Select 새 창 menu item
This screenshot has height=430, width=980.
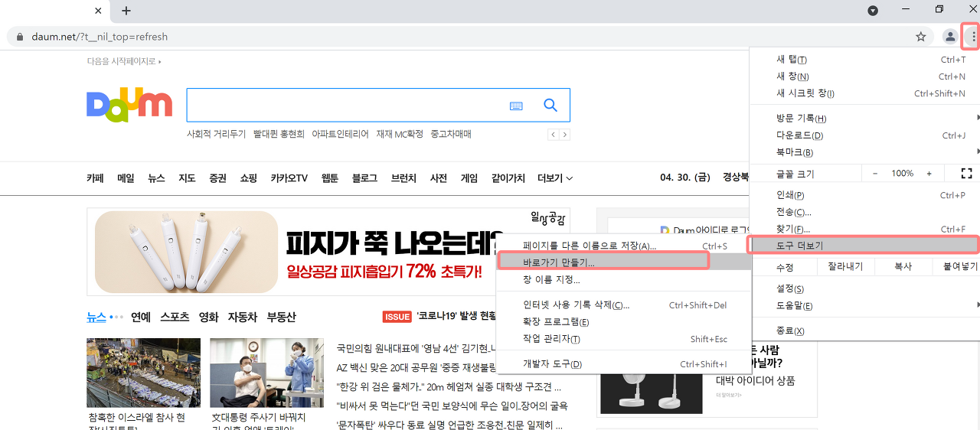point(864,77)
